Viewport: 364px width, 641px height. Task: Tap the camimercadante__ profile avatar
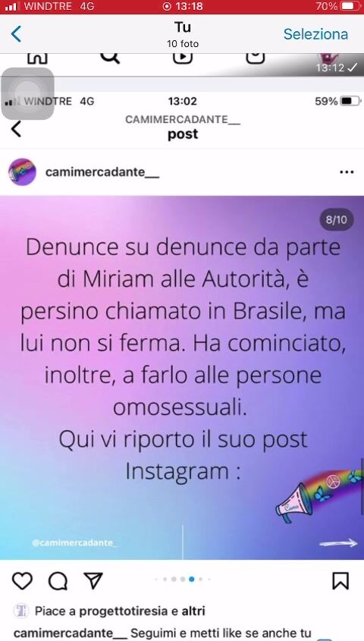coord(22,172)
